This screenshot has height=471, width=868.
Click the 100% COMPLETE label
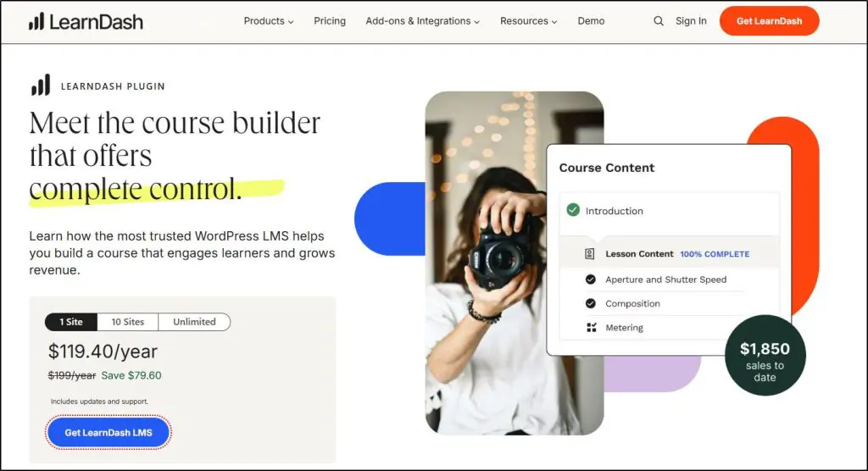click(715, 254)
